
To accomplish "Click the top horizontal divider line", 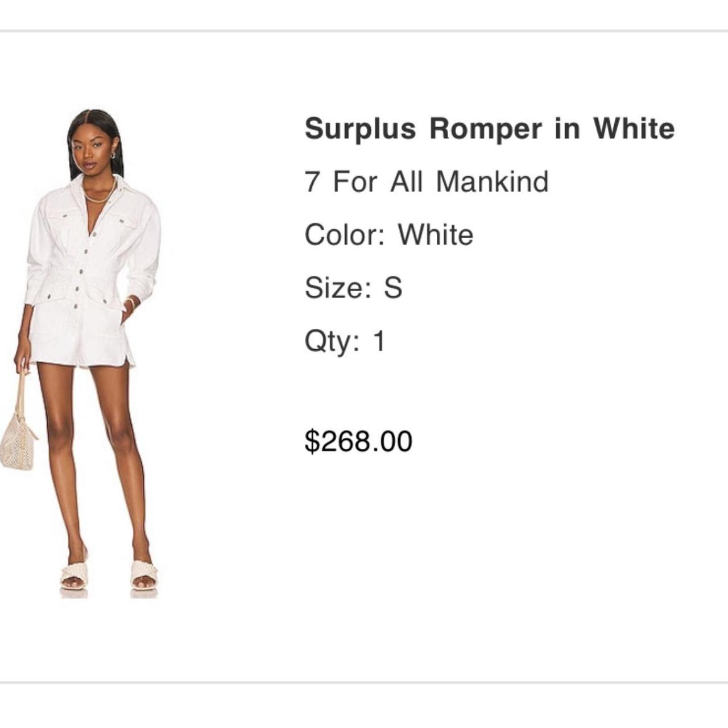I will tap(364, 31).
